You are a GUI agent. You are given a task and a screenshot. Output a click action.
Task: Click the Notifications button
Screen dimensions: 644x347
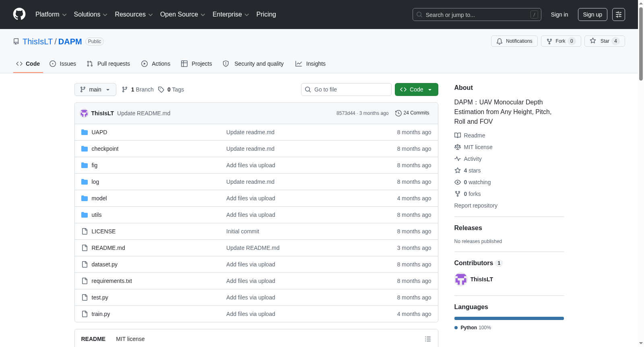coord(514,41)
